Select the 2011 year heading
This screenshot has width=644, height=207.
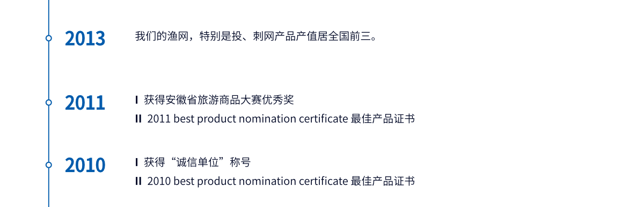(85, 102)
